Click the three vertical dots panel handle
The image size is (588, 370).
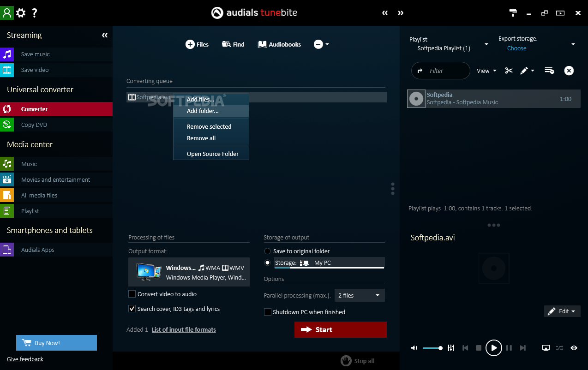tap(393, 189)
